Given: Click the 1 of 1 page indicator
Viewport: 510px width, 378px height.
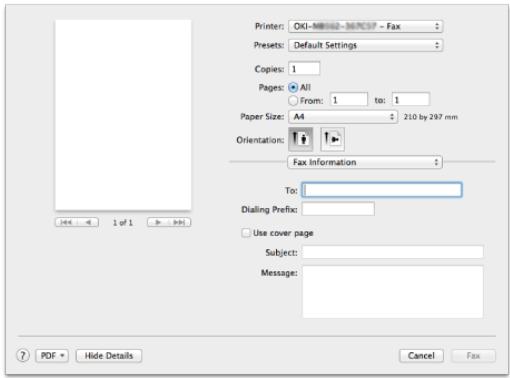Looking at the screenshot, I should tap(123, 223).
